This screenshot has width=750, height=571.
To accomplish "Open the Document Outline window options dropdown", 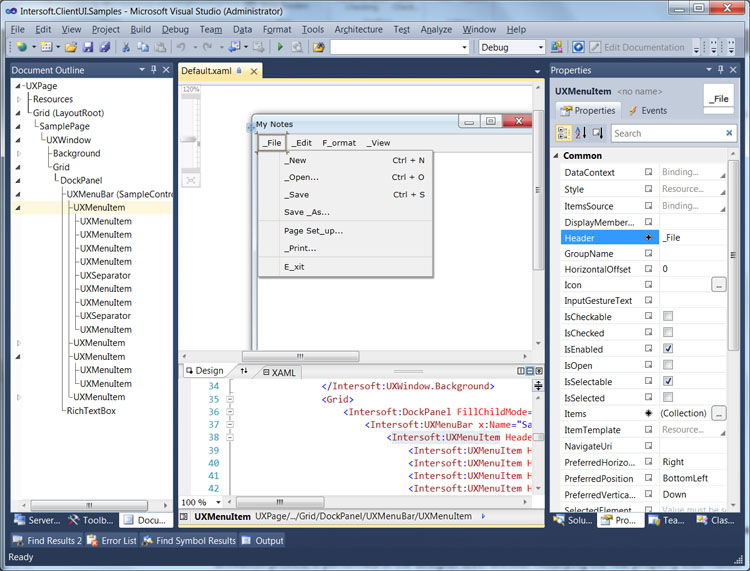I will tap(142, 70).
